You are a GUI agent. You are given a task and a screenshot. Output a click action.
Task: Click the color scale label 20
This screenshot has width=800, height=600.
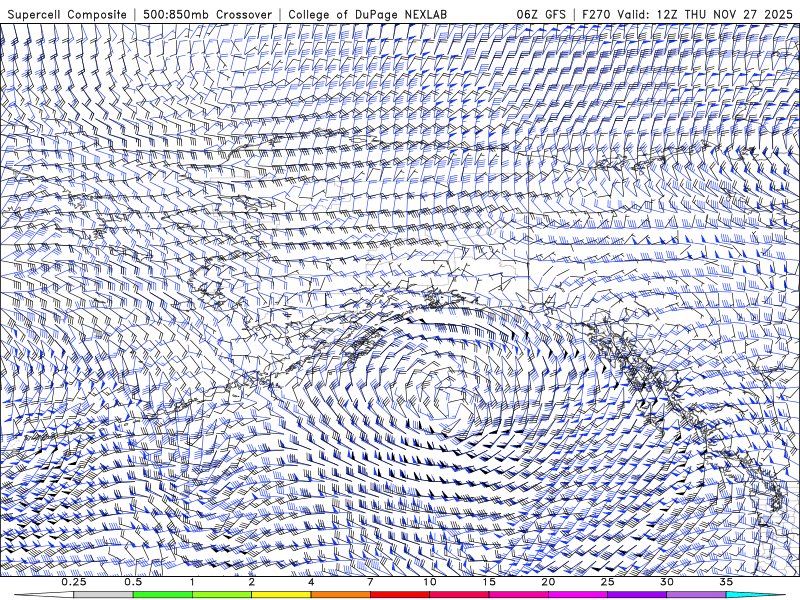pos(548,582)
